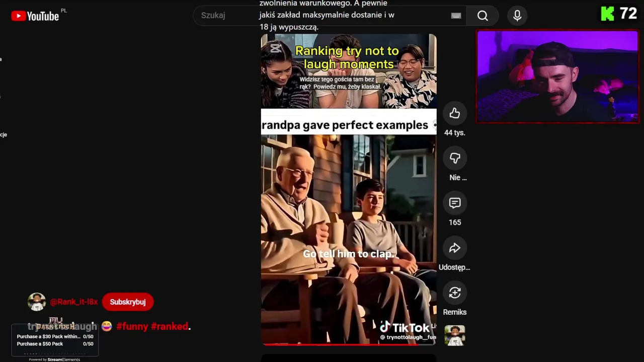Viewport: 644px width, 362px height.
Task: Dislike the Short with thumbs down
Action: tap(455, 158)
